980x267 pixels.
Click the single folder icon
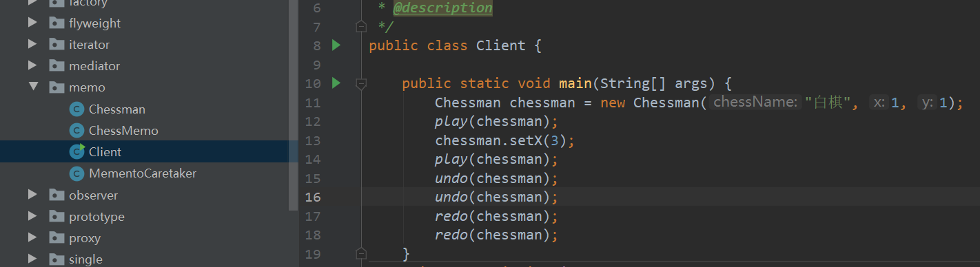click(57, 259)
